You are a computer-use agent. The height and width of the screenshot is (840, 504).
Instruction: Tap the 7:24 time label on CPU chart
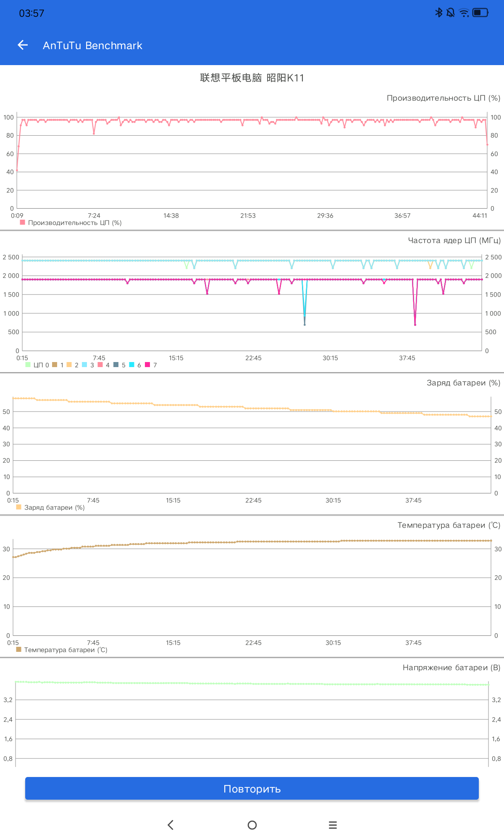94,215
